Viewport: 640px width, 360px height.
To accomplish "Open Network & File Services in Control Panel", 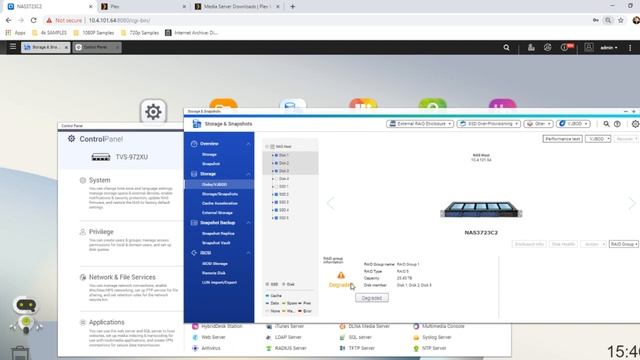I will coord(122,277).
